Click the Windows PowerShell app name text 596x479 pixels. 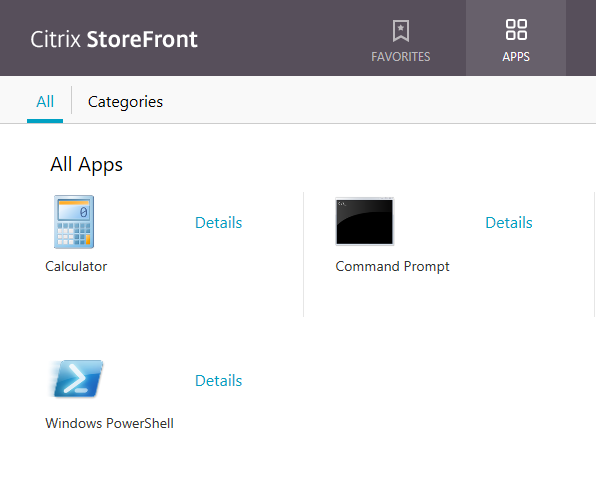[109, 423]
